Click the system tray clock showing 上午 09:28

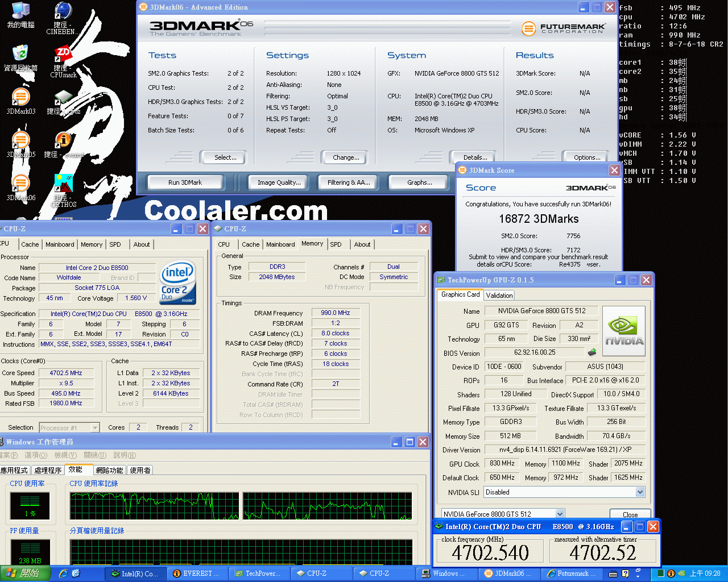(705, 573)
